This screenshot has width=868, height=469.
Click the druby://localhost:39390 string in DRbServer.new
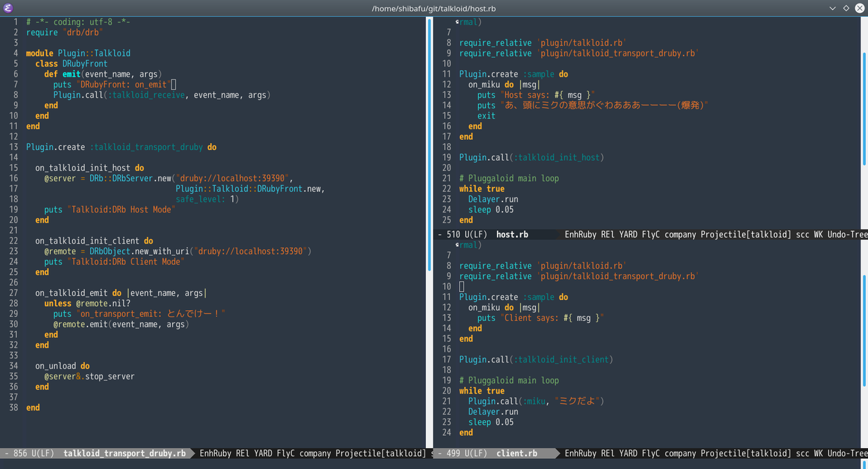pyautogui.click(x=234, y=179)
